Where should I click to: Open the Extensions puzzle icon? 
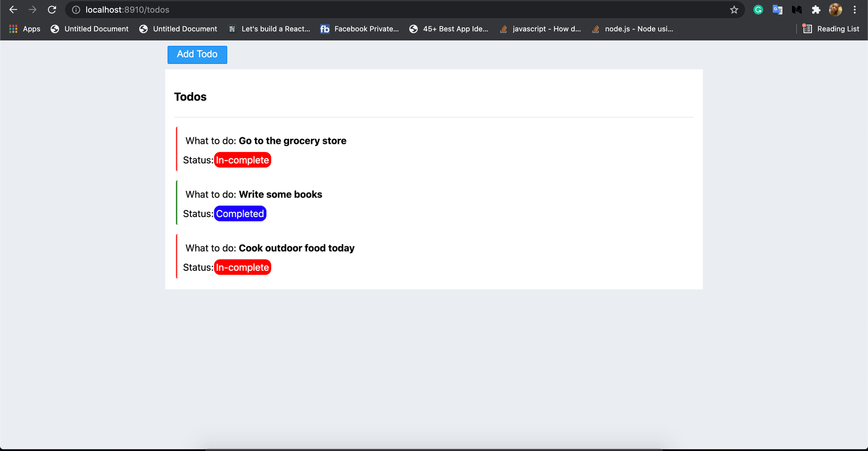(x=816, y=10)
